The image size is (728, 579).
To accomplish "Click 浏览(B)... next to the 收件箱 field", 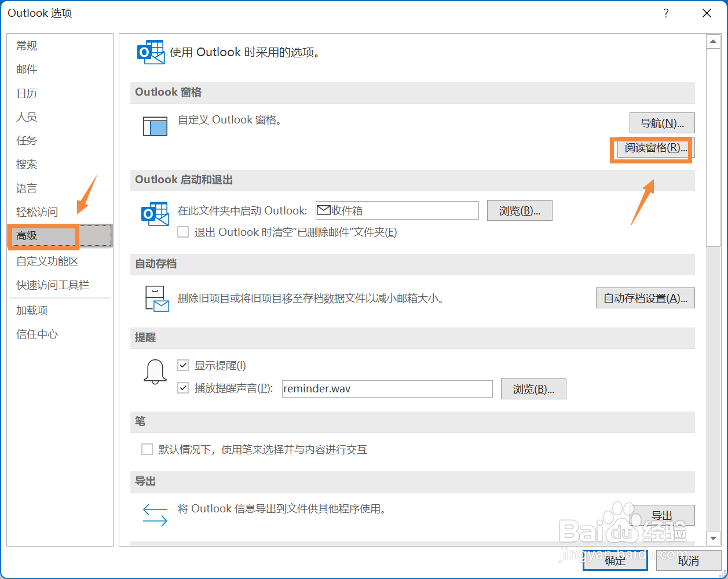I will click(x=520, y=210).
